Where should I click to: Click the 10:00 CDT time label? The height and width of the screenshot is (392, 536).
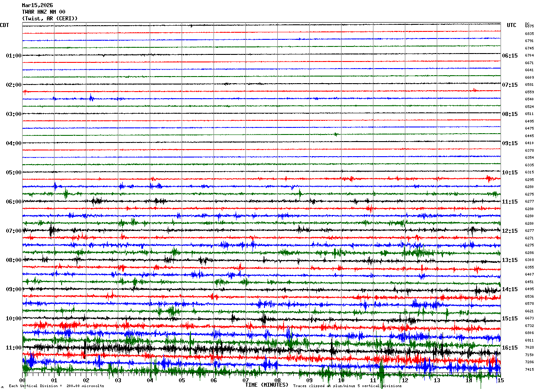pyautogui.click(x=14, y=319)
